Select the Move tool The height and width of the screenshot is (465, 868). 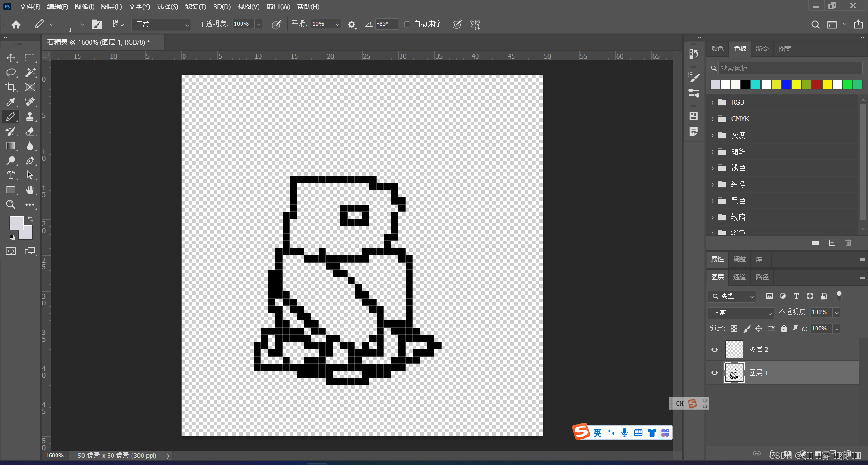coord(11,58)
